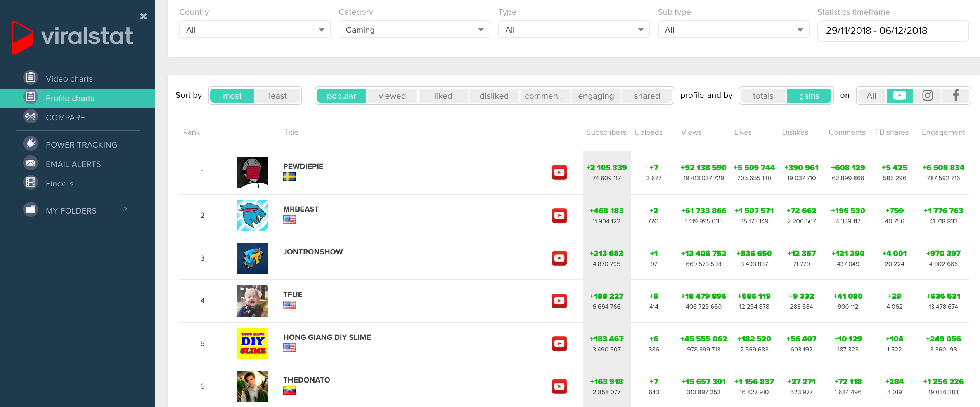980x407 pixels.
Task: Open the JONTRONSHOW profile link
Action: (313, 252)
